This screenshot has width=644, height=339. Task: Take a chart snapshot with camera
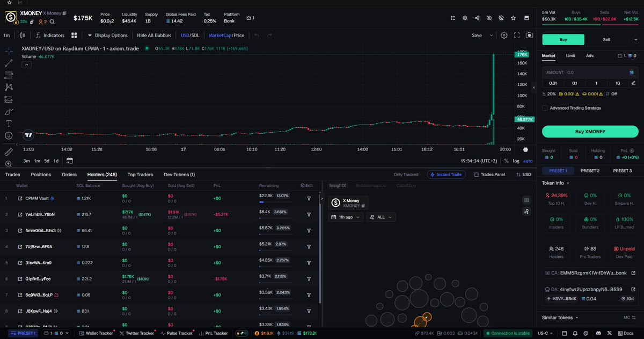tap(530, 35)
